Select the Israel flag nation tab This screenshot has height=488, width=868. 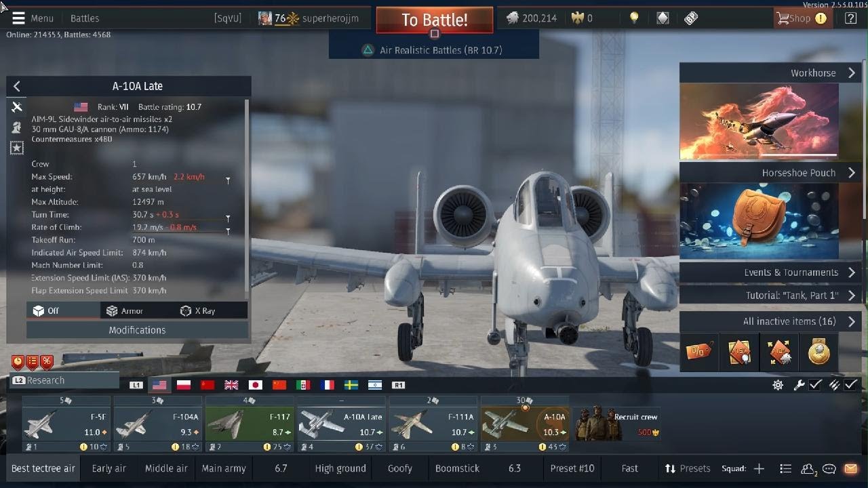[375, 385]
